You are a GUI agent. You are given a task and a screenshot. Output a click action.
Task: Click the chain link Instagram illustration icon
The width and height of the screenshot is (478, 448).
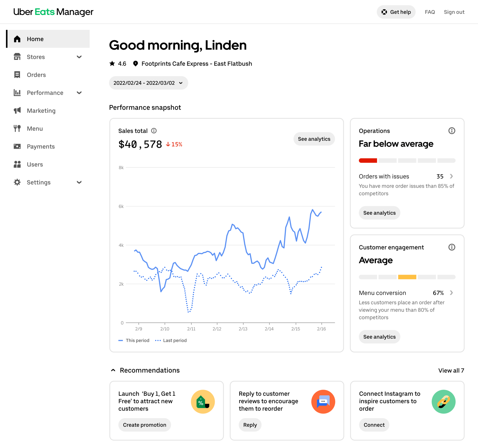point(444,402)
